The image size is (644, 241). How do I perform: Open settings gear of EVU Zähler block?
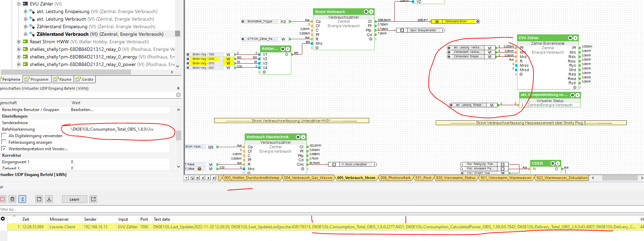click(570, 38)
